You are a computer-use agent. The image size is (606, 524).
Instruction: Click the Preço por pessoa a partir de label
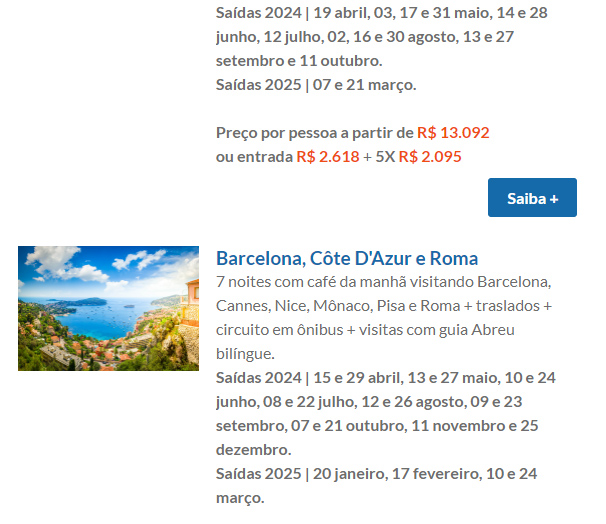[315, 133]
